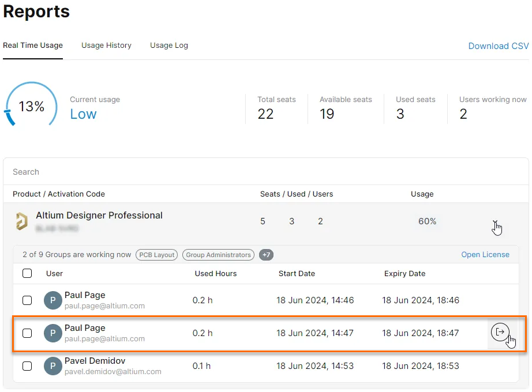Click the Low current usage label
Image resolution: width=532 pixels, height=392 pixels.
click(83, 114)
